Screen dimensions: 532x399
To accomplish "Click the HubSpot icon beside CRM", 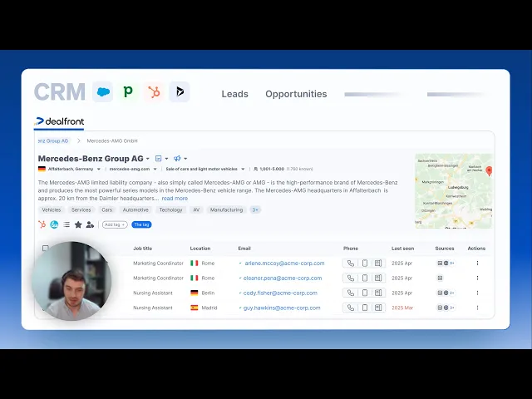I will [x=154, y=92].
